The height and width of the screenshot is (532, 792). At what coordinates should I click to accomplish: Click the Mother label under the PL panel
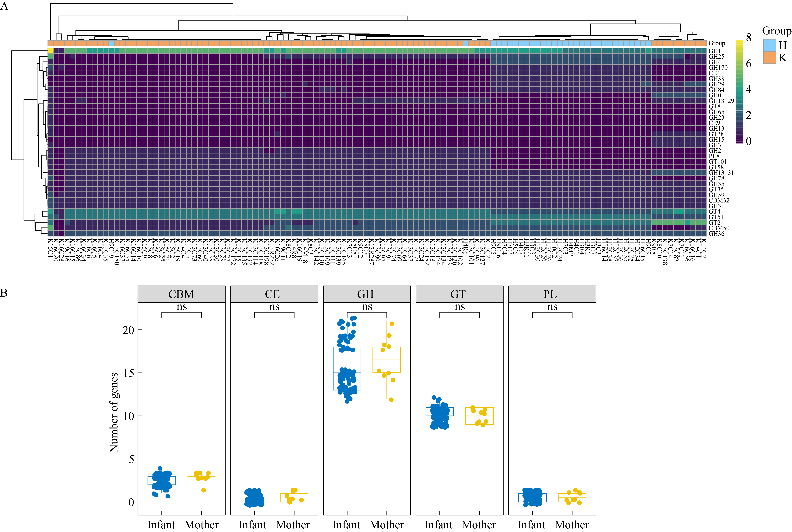click(572, 525)
